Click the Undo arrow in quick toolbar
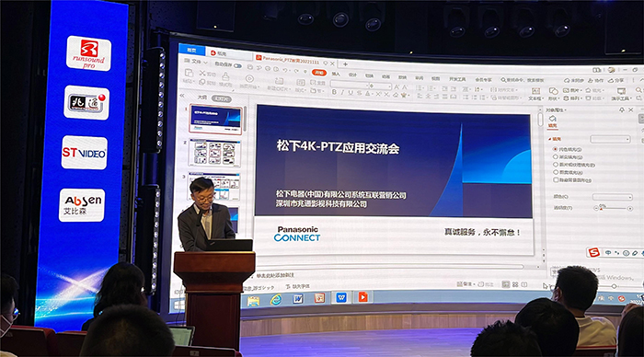 point(285,70)
